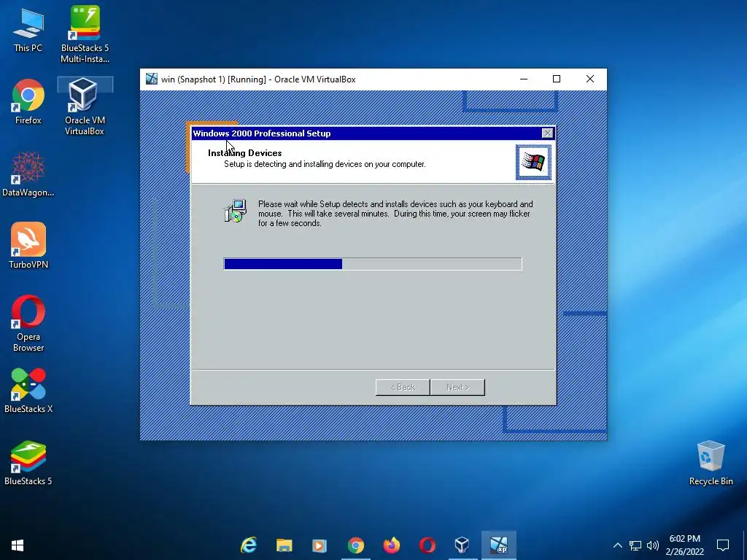Click the greyed-out Back button
Screen dimensions: 747x560
point(403,387)
